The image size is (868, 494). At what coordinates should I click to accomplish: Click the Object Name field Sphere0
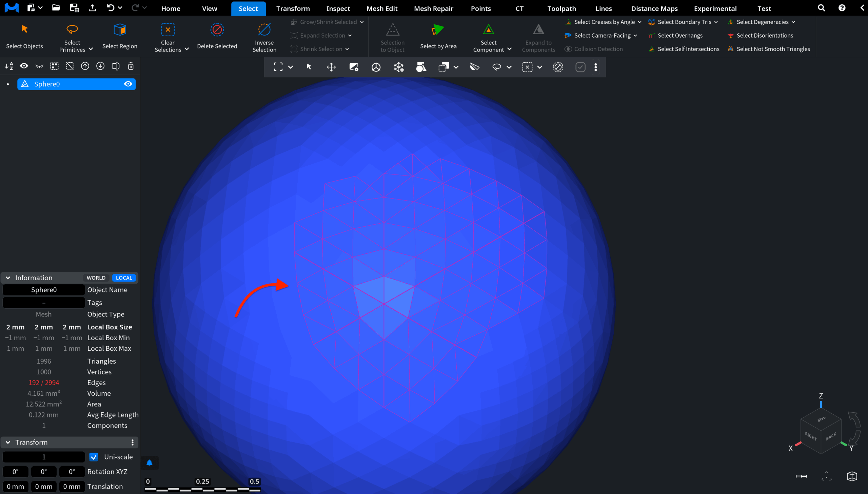[44, 289]
